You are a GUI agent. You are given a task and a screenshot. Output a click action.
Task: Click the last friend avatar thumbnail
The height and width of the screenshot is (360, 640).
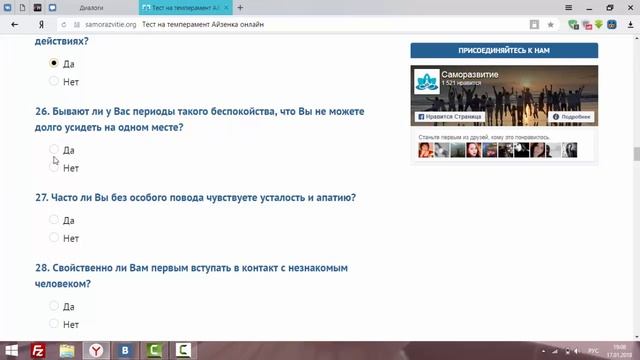[x=570, y=150]
